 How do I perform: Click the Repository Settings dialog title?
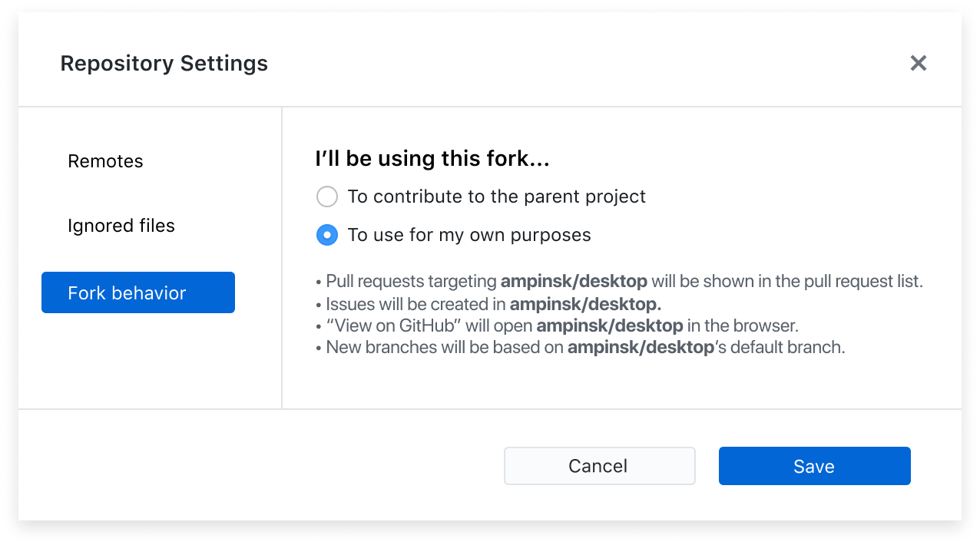click(x=164, y=63)
